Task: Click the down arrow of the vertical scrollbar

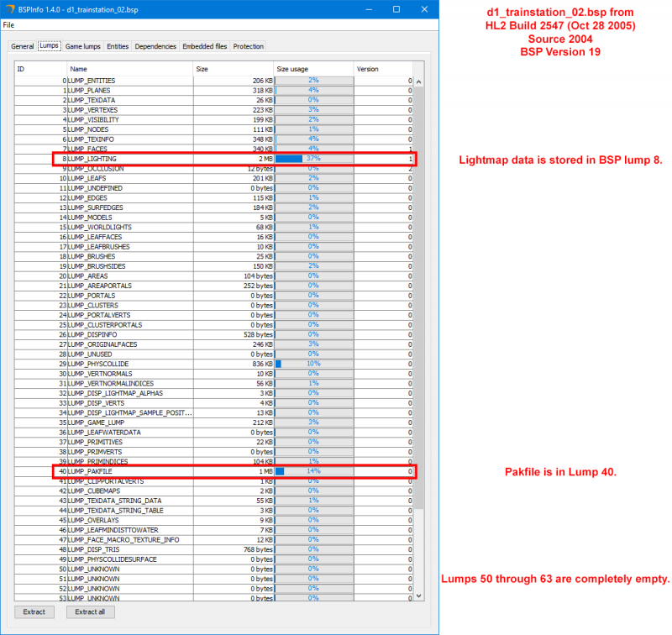Action: click(x=417, y=596)
